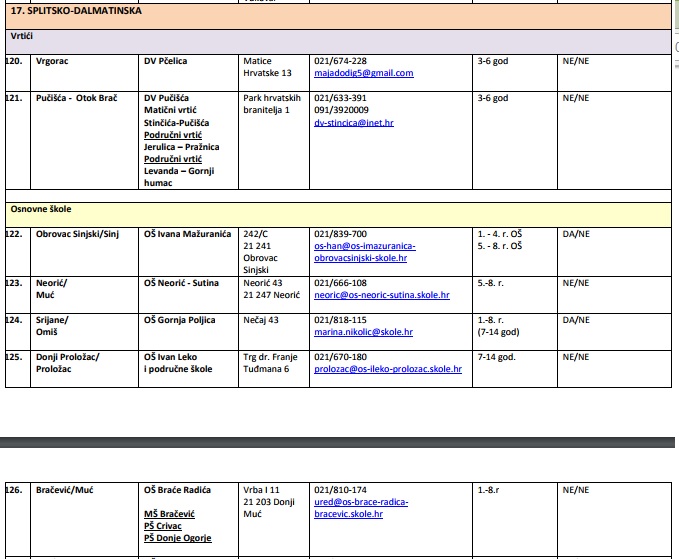The height and width of the screenshot is (559, 679).
Task: Click Park hrvatskih branitelja 1 address
Action: (272, 104)
